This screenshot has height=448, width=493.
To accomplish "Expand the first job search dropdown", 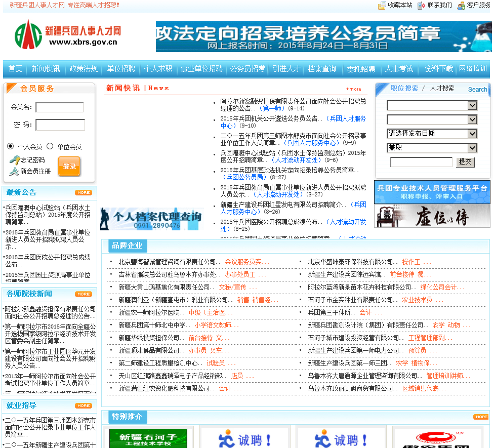I will pos(472,105).
